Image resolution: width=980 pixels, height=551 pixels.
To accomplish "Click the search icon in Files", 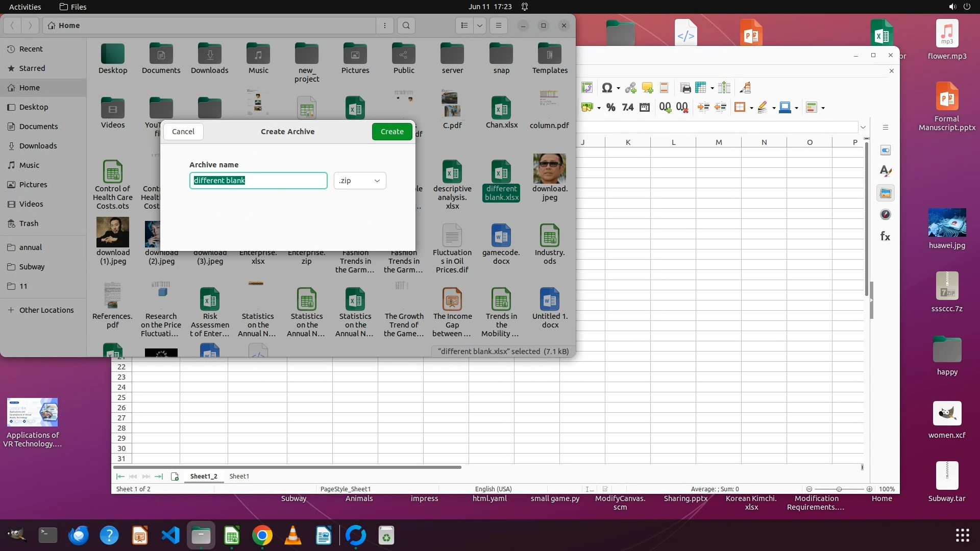I will pos(406,26).
